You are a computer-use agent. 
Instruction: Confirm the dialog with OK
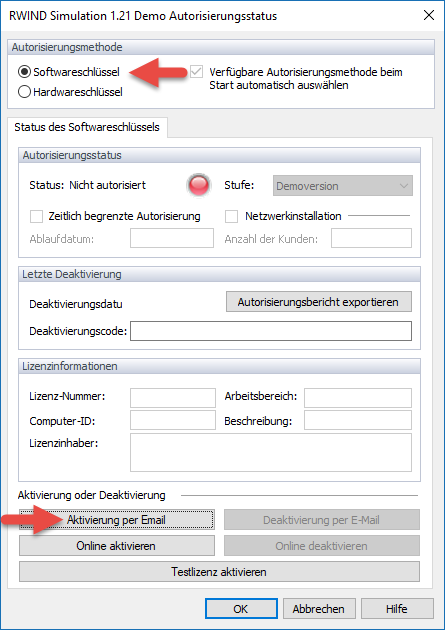pos(241,609)
